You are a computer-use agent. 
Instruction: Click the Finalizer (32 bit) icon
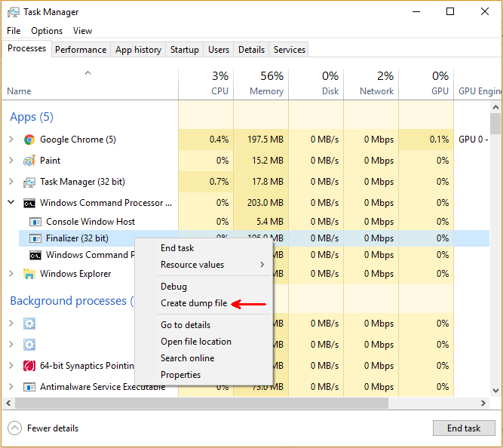[x=35, y=238]
